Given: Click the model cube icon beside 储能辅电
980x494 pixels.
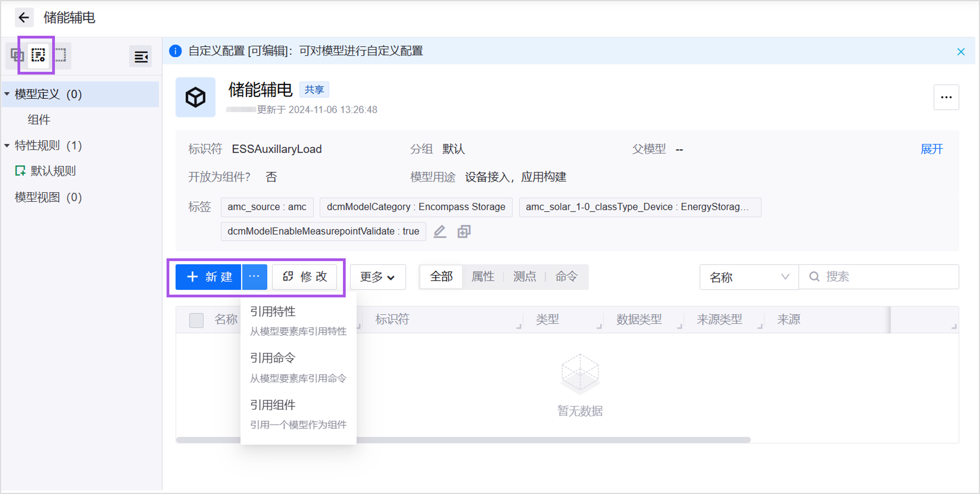Looking at the screenshot, I should coord(195,97).
